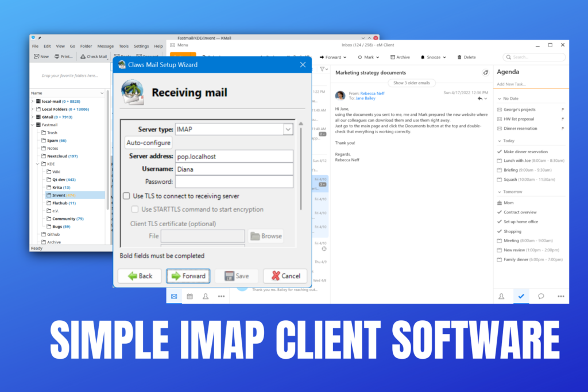The width and height of the screenshot is (588, 392).
Task: Open the calendar icon in eM Client's bottom bar
Action: 189,296
